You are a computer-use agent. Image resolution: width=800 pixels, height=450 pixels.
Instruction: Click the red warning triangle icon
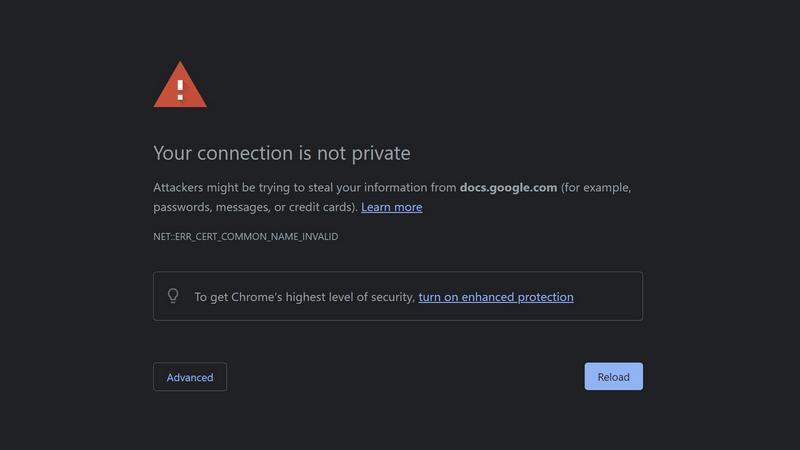click(x=180, y=85)
